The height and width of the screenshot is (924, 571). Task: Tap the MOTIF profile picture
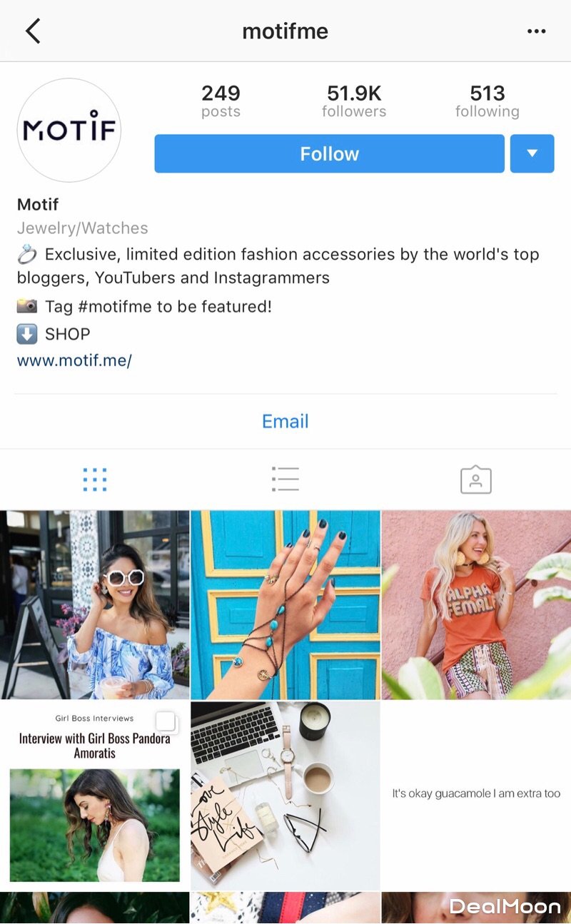pos(69,131)
